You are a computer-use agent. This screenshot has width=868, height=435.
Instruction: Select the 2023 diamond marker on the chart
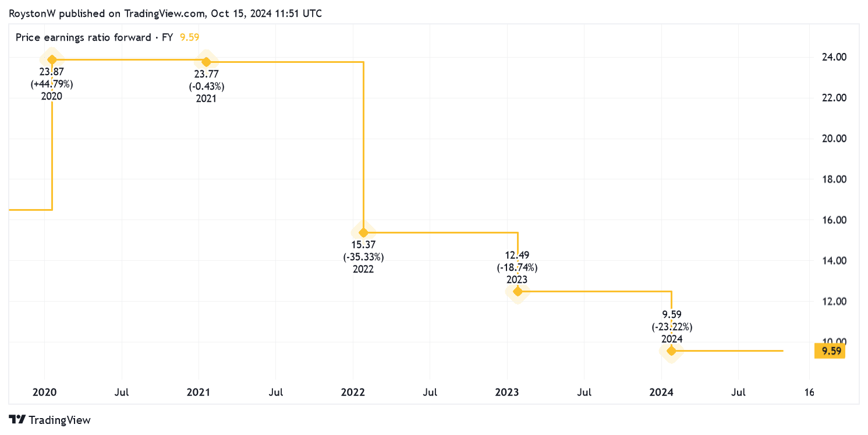[518, 291]
